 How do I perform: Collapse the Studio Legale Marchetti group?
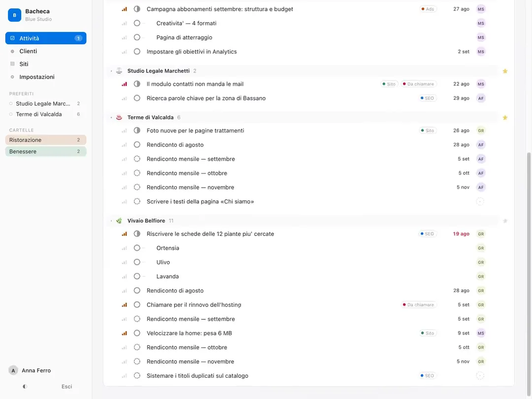pos(111,71)
